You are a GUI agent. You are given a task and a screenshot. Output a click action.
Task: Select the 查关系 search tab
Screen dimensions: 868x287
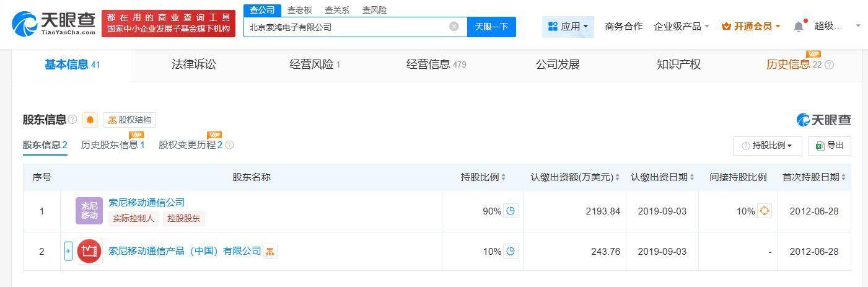click(337, 10)
